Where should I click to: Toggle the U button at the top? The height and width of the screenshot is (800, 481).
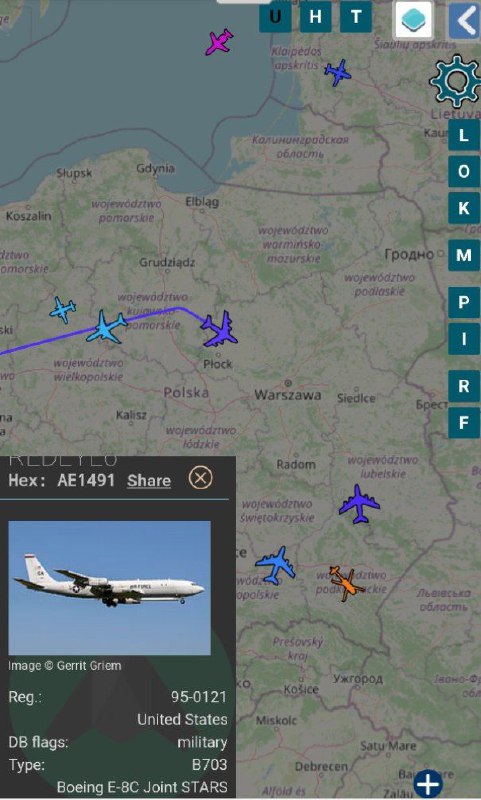[x=275, y=17]
